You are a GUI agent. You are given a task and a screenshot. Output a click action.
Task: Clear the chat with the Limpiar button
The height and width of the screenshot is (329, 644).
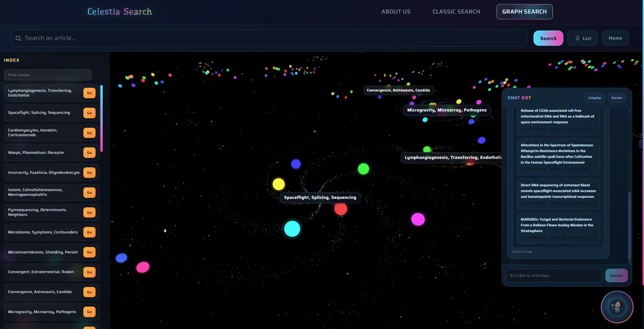[x=595, y=98]
